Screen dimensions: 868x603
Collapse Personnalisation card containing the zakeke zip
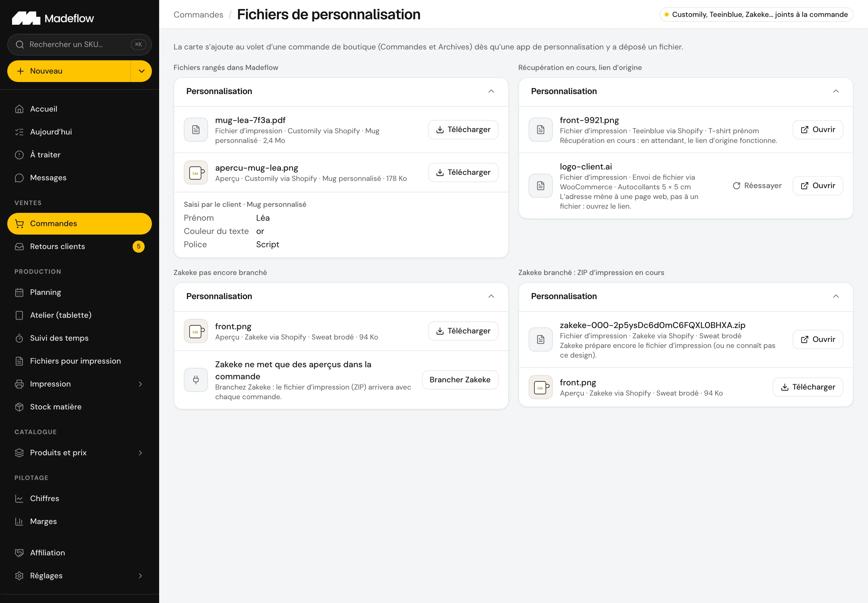(x=836, y=296)
